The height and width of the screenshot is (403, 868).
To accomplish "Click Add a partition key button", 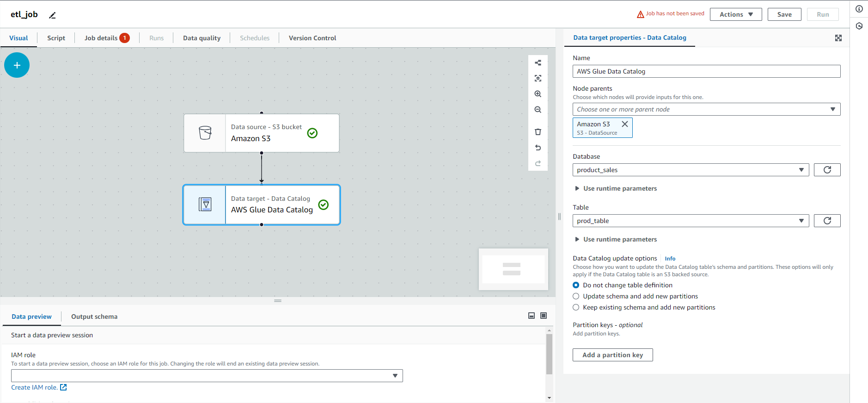I will coord(612,355).
